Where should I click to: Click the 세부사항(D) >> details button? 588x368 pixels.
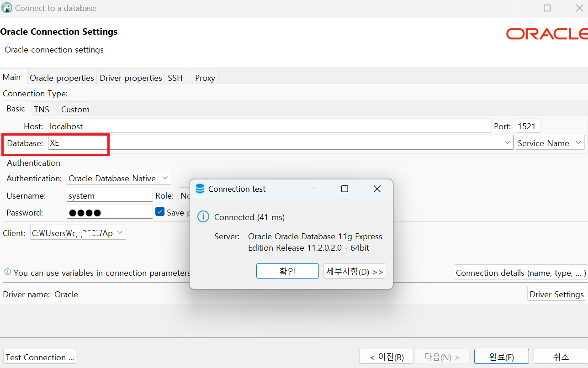coord(355,271)
